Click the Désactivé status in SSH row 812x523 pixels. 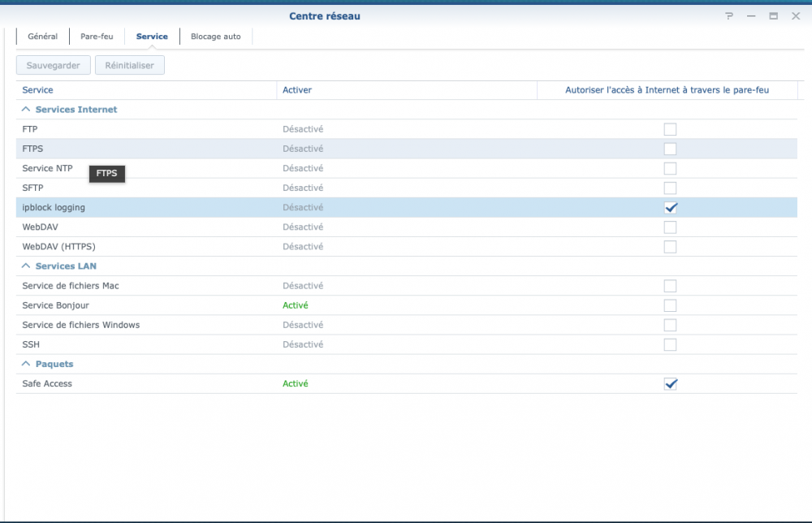[x=303, y=344]
